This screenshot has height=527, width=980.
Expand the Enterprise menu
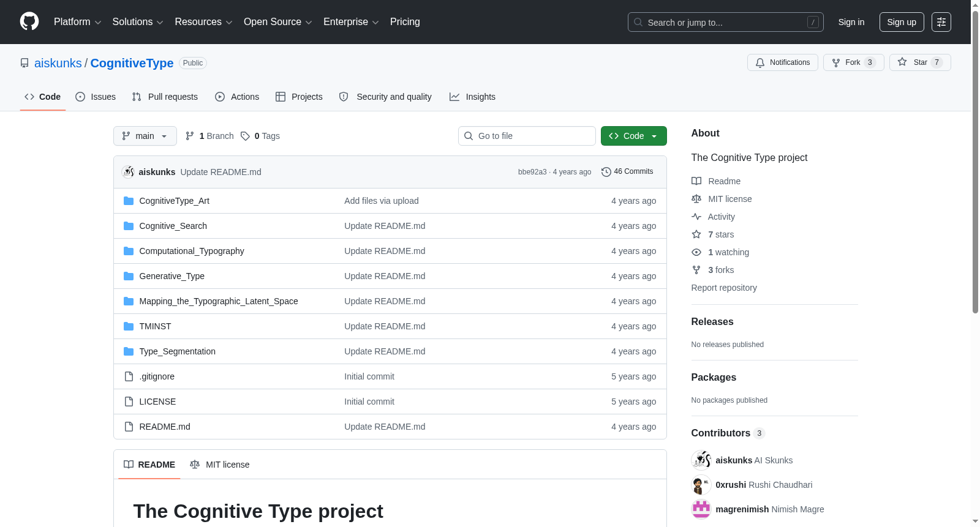coord(351,22)
